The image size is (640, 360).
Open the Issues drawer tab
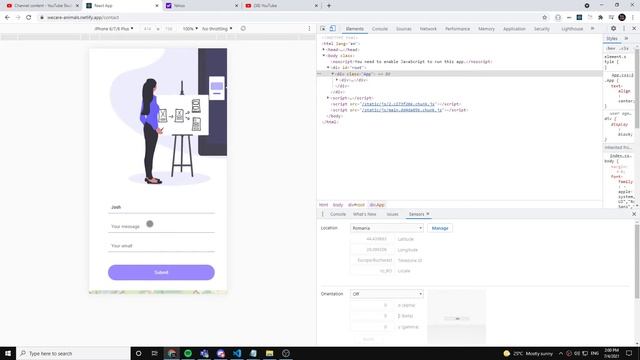392,214
